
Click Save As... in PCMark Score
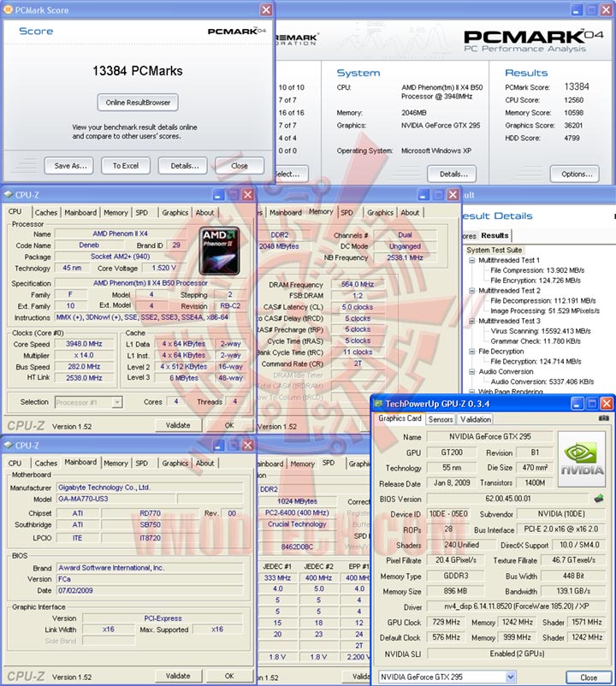[x=70, y=166]
